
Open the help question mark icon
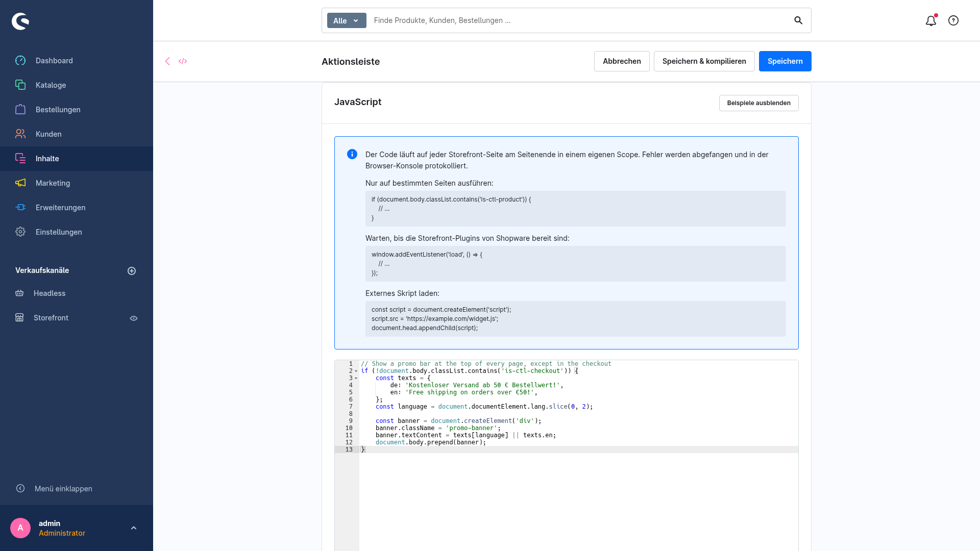953,20
